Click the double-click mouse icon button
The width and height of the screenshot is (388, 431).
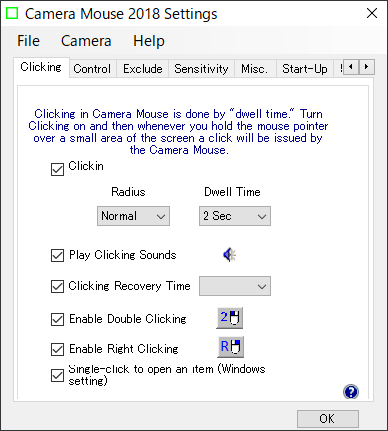(x=230, y=318)
